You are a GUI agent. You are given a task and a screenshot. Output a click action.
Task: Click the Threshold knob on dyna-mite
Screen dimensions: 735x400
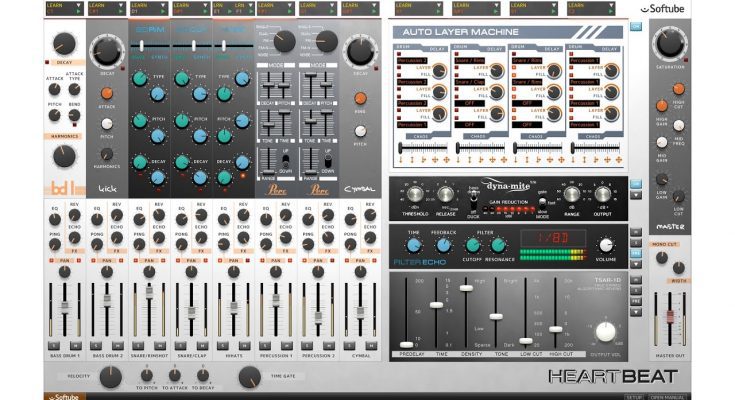(x=413, y=196)
